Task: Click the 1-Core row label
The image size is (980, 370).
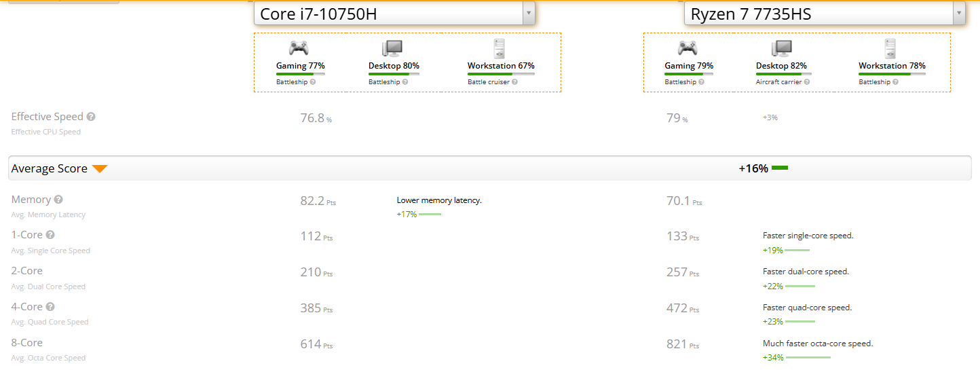Action: (x=27, y=235)
